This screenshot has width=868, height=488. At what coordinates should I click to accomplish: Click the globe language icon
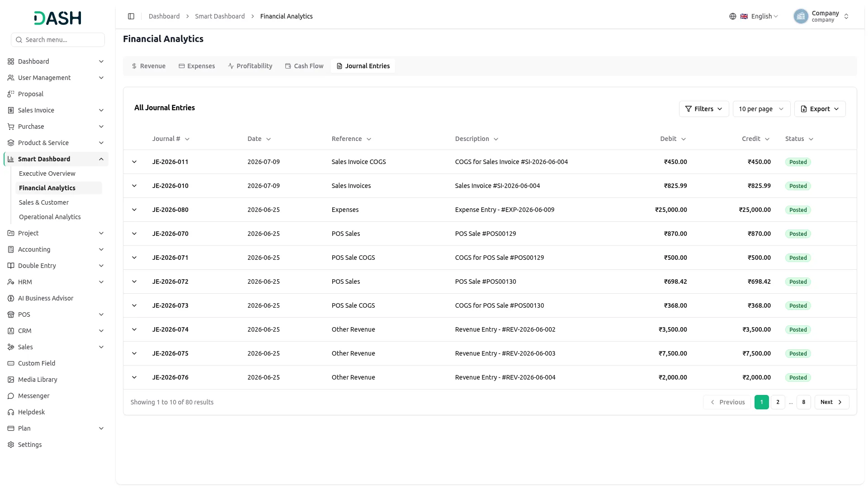pos(733,16)
